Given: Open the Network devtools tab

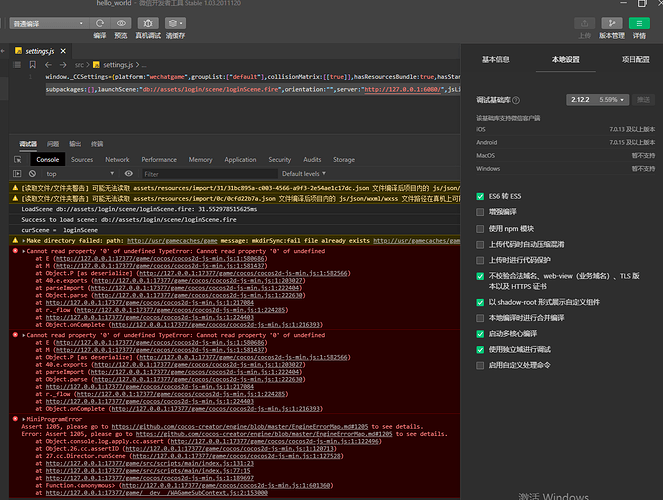Looking at the screenshot, I should pyautogui.click(x=117, y=159).
